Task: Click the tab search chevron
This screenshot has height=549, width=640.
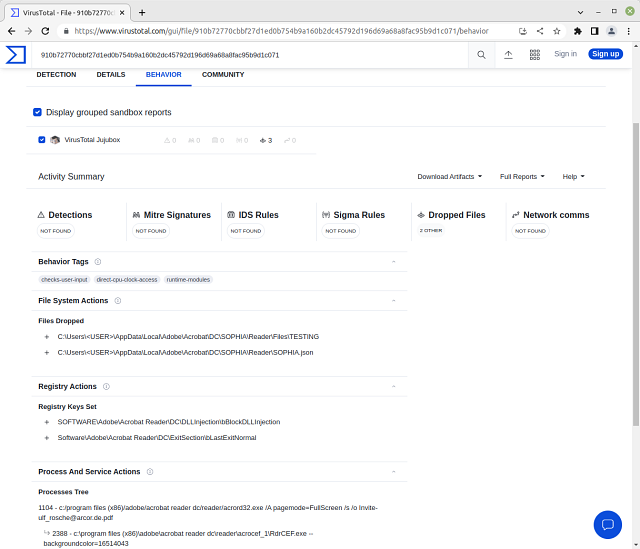Action: point(580,12)
